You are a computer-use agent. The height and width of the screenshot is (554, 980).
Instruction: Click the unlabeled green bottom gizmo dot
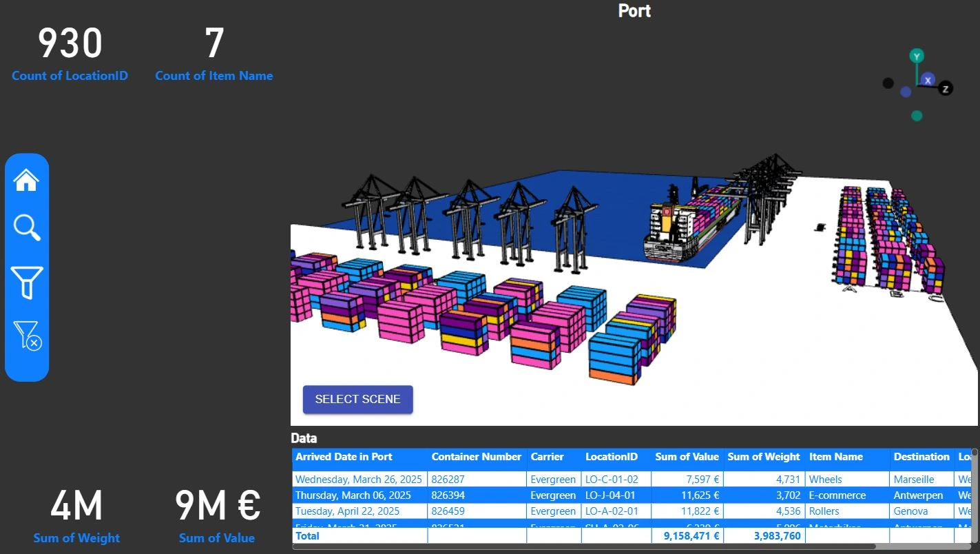(916, 116)
